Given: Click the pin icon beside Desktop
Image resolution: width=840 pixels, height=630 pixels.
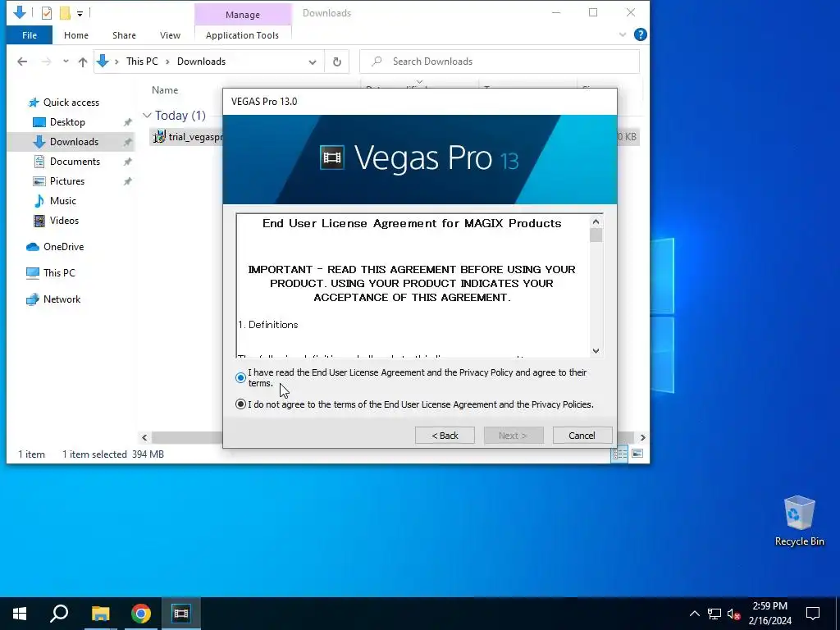Looking at the screenshot, I should 127,123.
